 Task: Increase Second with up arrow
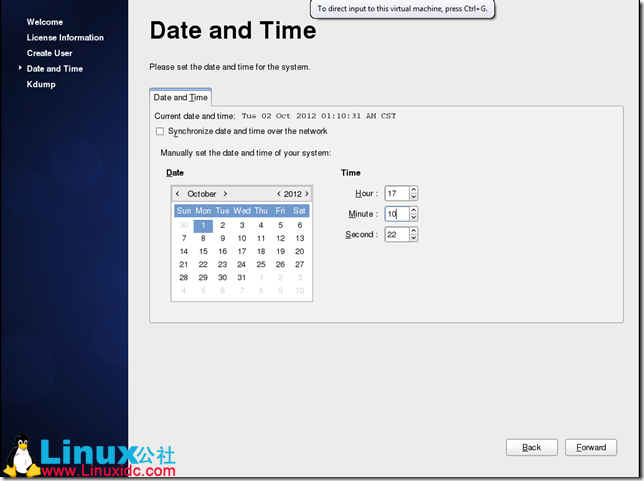coord(414,231)
